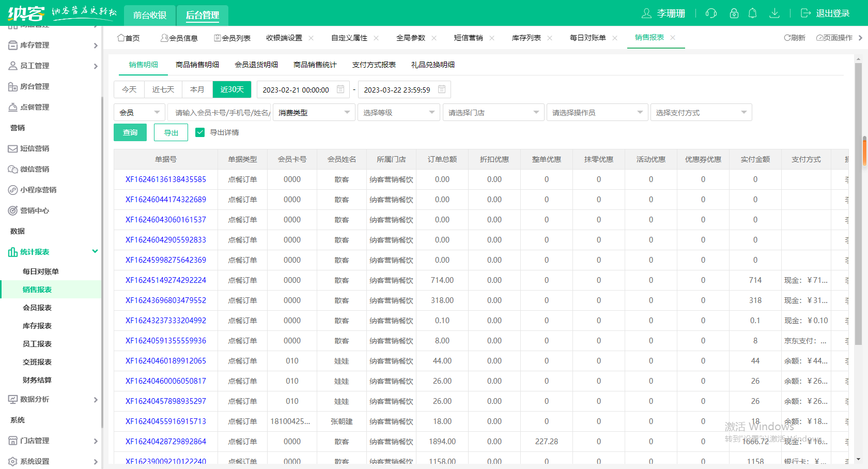Click the download icon in the top bar
Screen dimensions: 868x469
point(774,13)
